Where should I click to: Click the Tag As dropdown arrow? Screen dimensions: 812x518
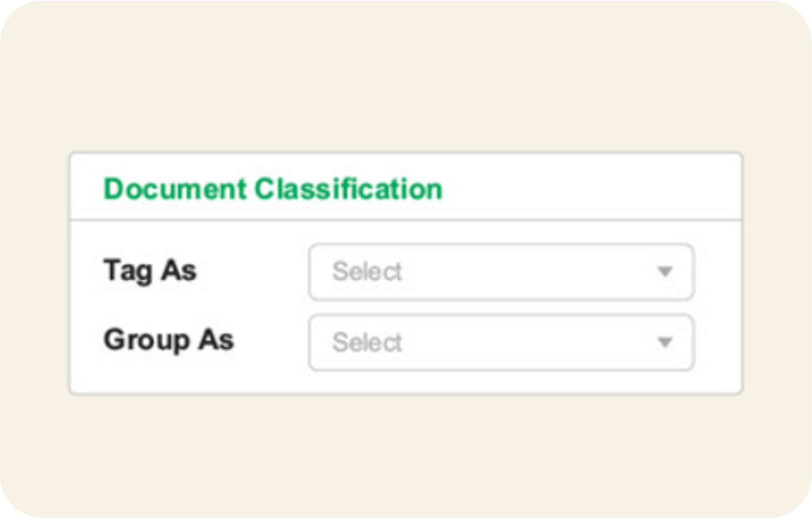pos(665,272)
